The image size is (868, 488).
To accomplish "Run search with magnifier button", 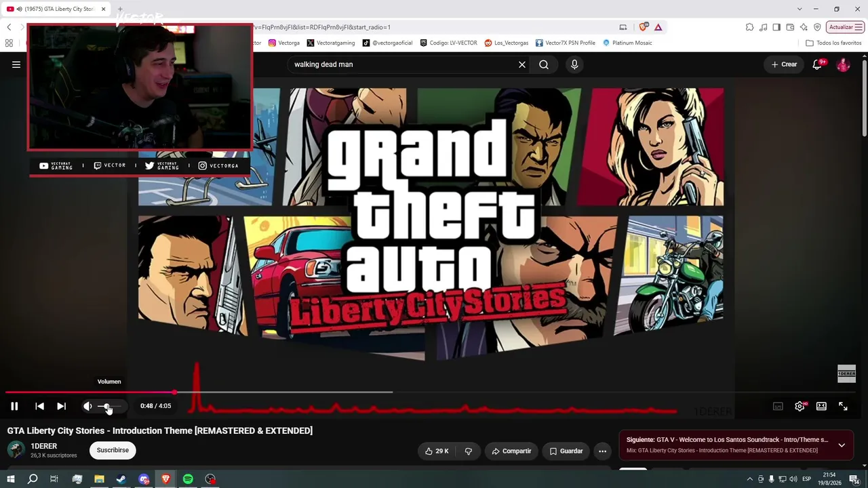I will pos(544,64).
